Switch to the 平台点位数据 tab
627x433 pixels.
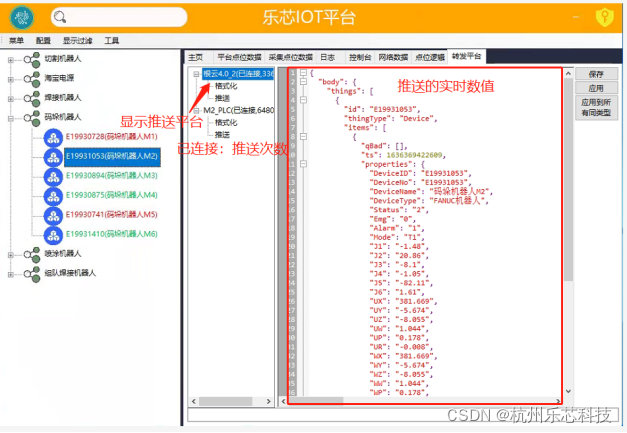coord(239,57)
